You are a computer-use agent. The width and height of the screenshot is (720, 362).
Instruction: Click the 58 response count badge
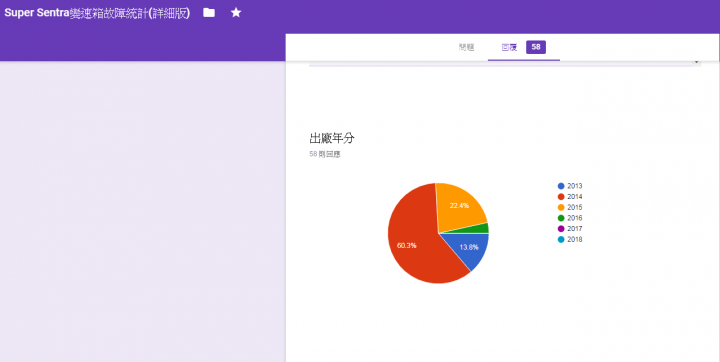tap(536, 47)
